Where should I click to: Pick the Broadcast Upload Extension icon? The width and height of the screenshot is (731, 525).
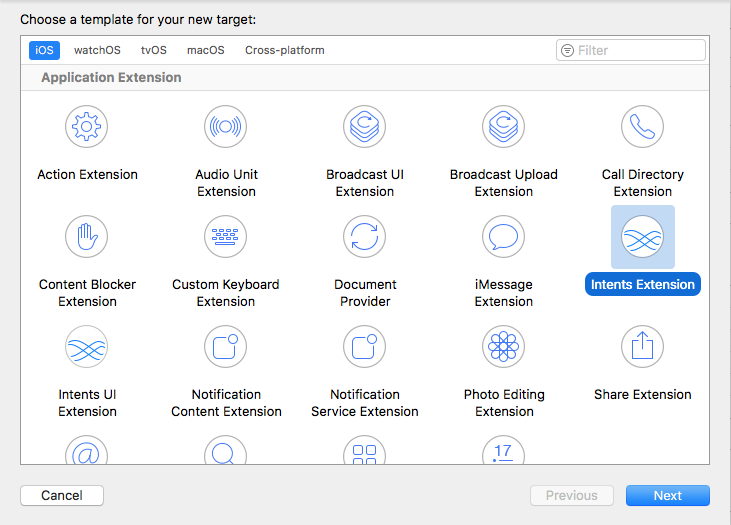(x=504, y=127)
